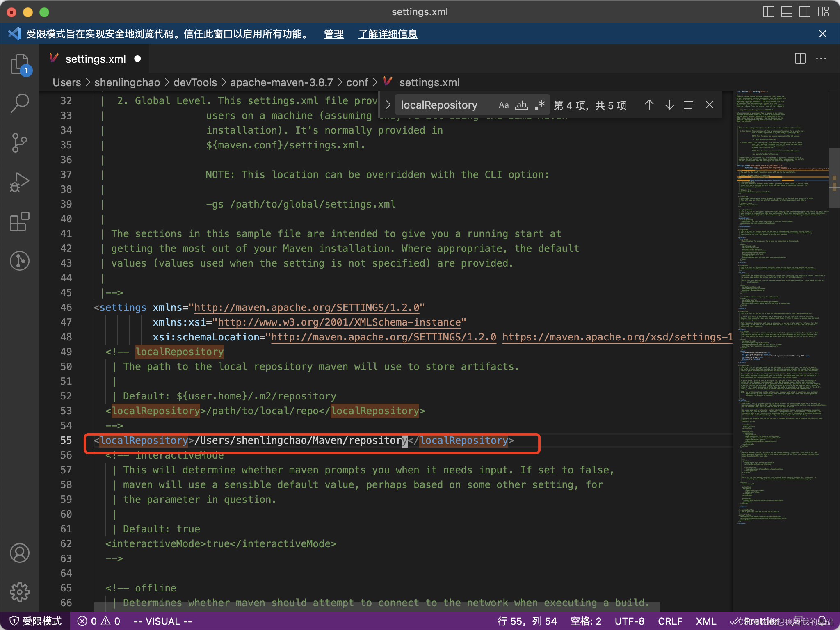Toggle Match Case in find widget
840x630 pixels.
[504, 105]
